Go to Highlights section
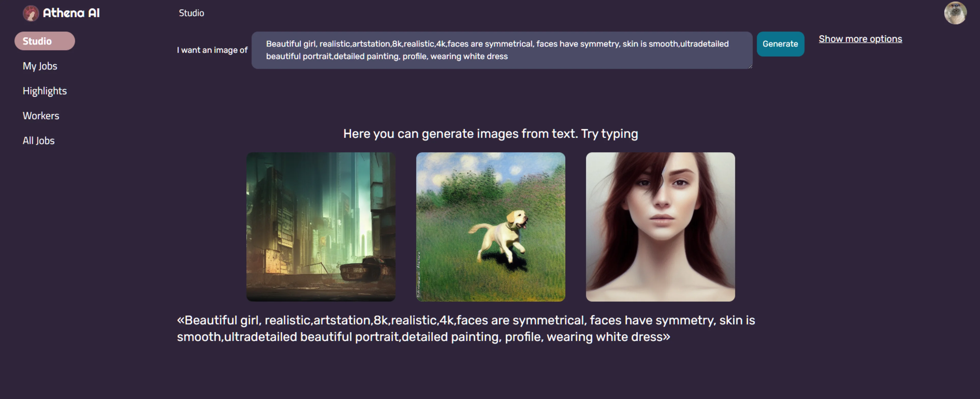 tap(44, 91)
